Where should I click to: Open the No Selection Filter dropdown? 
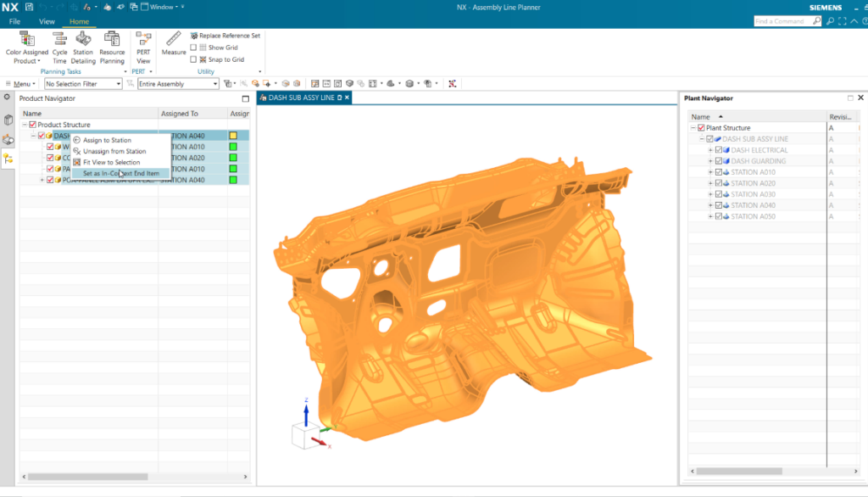[x=83, y=84]
